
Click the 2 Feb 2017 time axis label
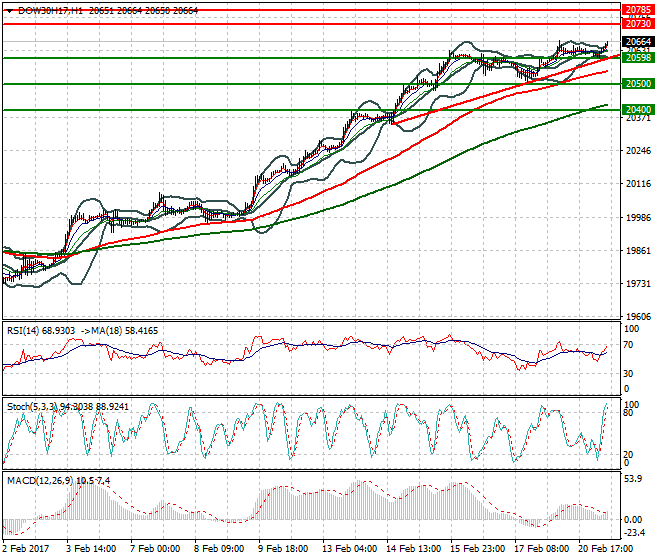[26, 549]
